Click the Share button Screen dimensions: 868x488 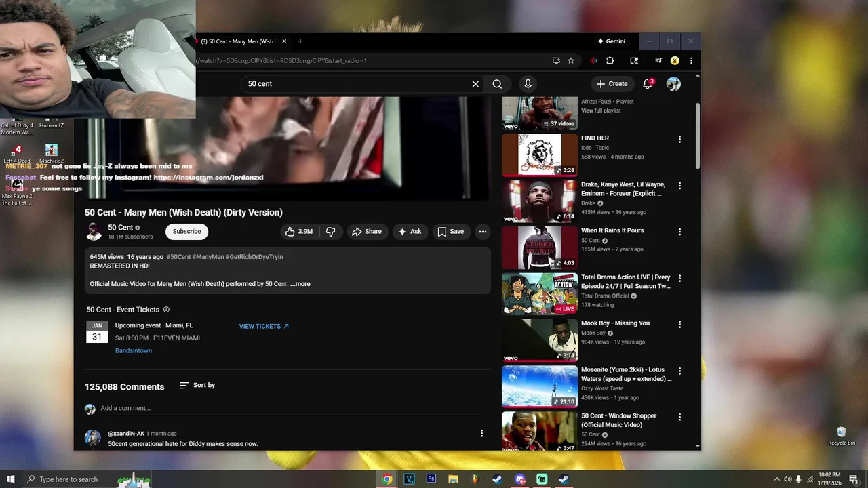(x=367, y=232)
